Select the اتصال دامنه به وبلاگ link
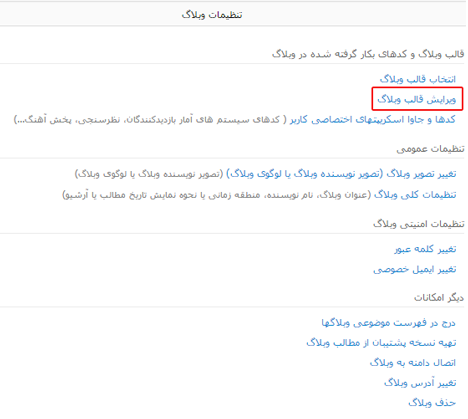This screenshot has width=468, height=419. (x=413, y=363)
